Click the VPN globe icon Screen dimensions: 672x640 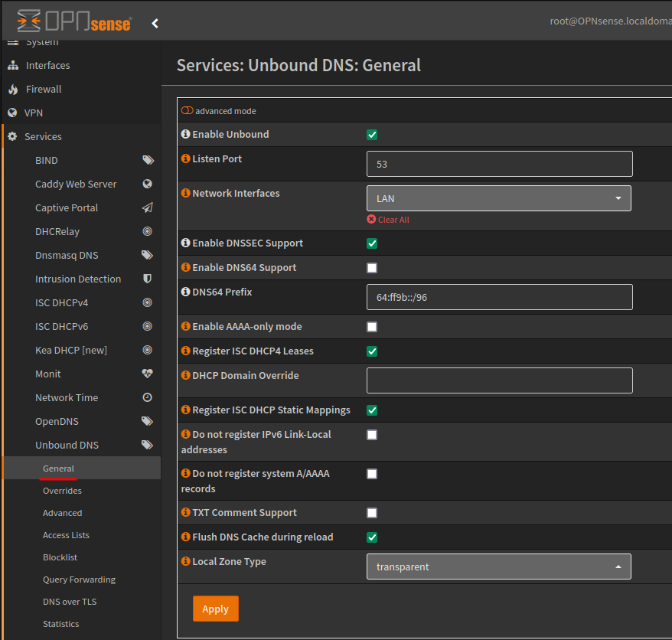coord(12,113)
